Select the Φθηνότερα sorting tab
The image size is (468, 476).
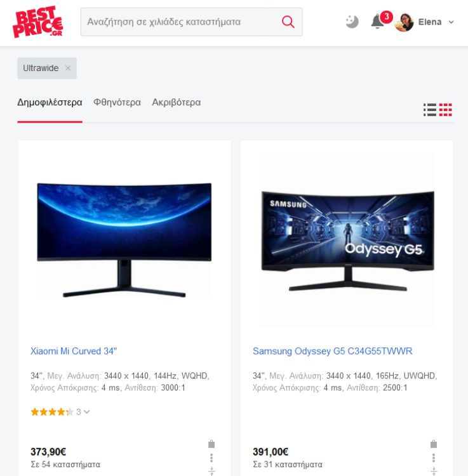117,102
